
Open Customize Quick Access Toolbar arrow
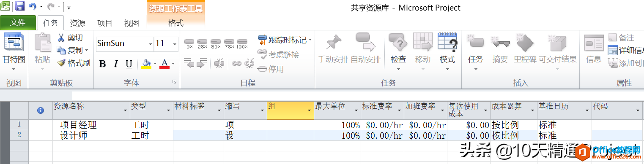(x=69, y=7)
